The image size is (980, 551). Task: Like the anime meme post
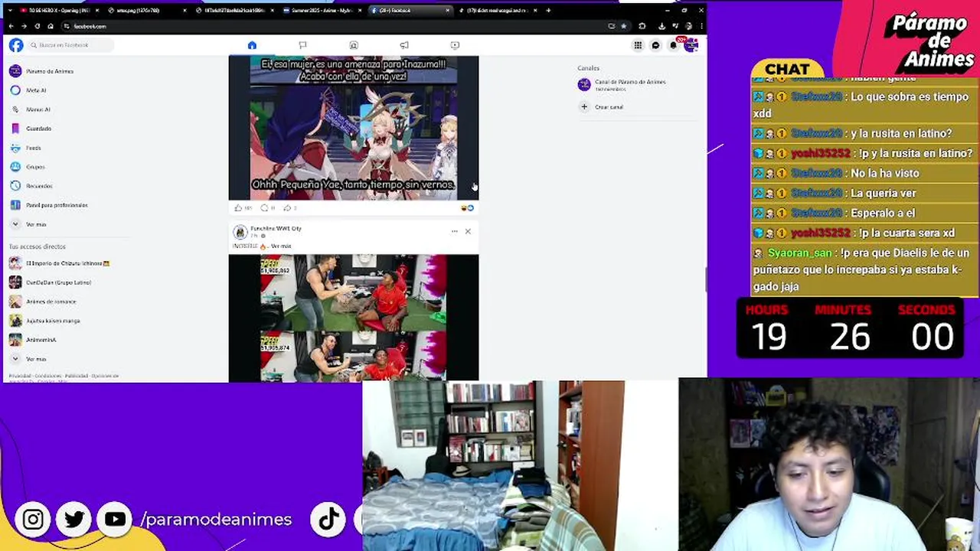[x=238, y=207]
